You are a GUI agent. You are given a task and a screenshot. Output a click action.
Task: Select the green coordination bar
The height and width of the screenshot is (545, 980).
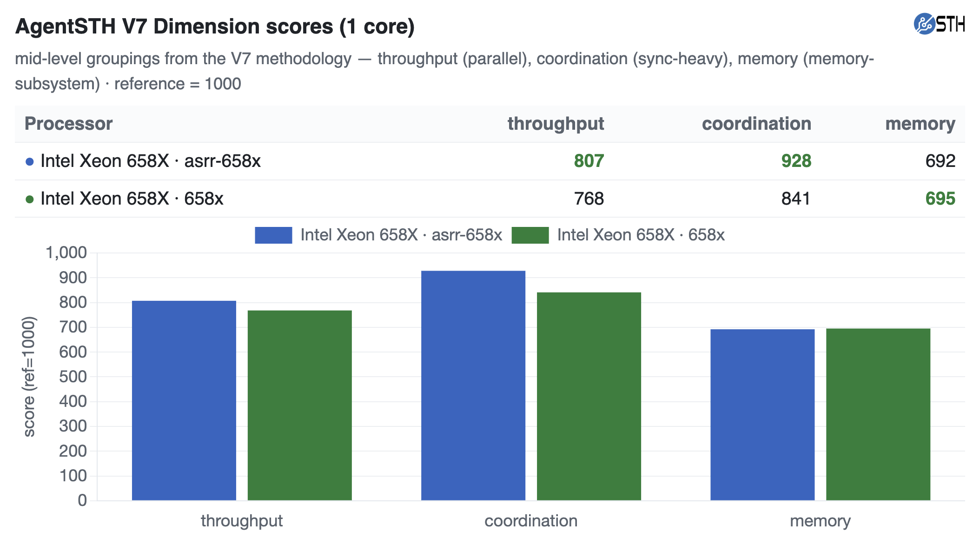tap(589, 397)
